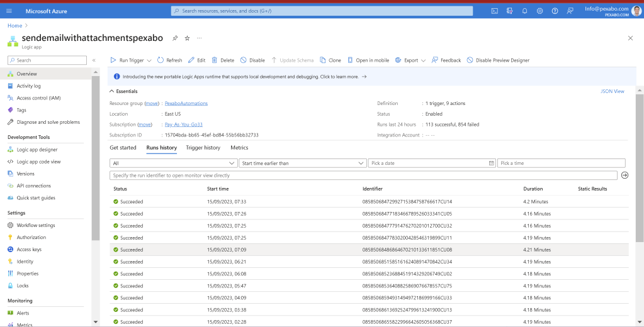Open portal settings gear
644x327 pixels.
(539, 11)
